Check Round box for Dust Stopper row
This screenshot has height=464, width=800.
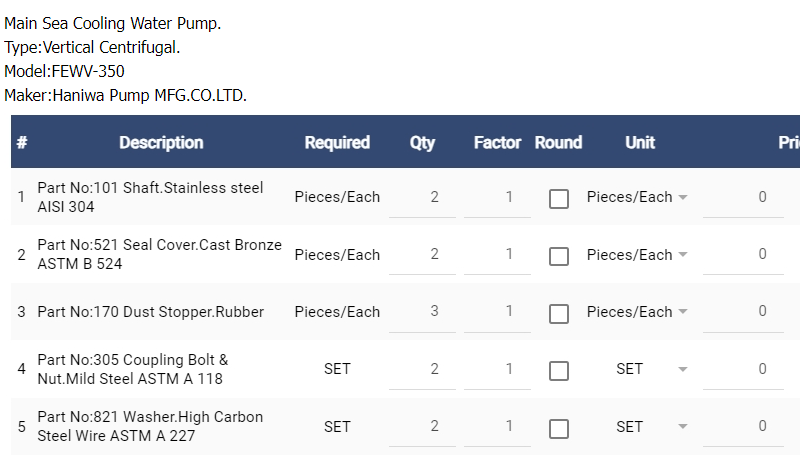click(x=559, y=314)
